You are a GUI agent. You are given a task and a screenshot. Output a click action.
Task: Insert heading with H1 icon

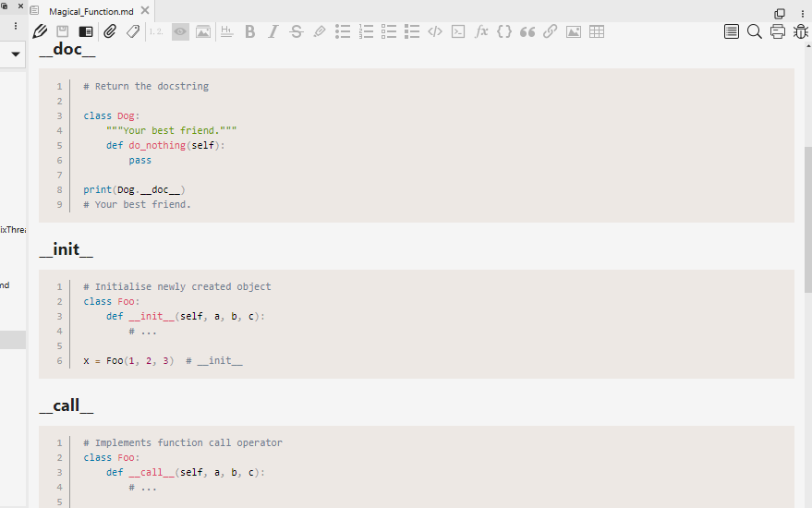pyautogui.click(x=227, y=31)
